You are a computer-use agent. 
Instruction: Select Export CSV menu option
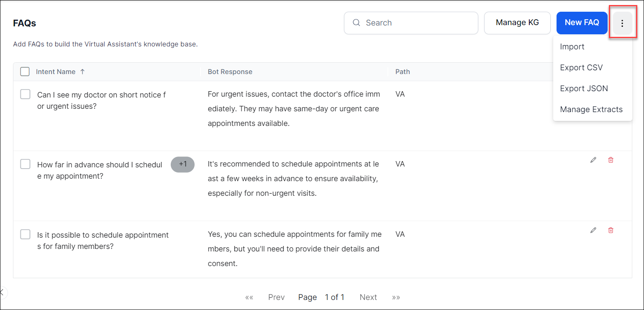(581, 67)
